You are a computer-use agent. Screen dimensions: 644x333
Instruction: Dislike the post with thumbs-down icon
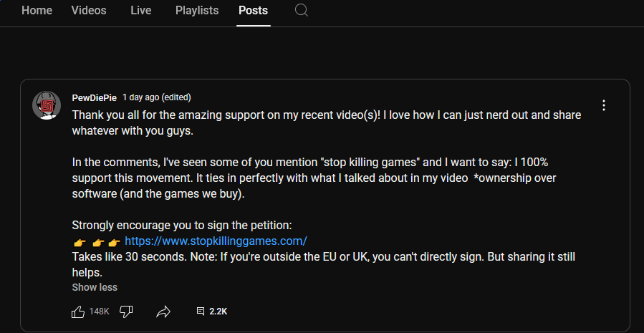[126, 312]
